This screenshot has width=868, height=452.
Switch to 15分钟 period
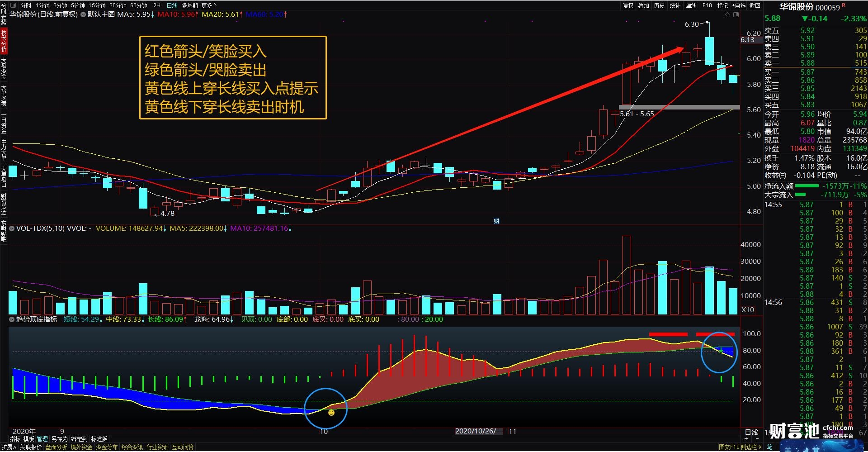point(97,5)
